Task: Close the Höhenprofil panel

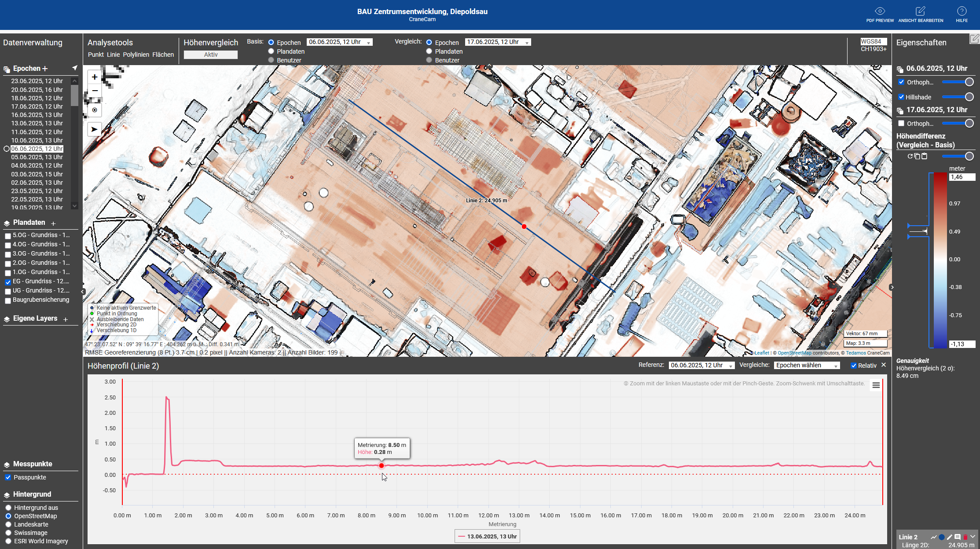Action: pyautogui.click(x=883, y=365)
